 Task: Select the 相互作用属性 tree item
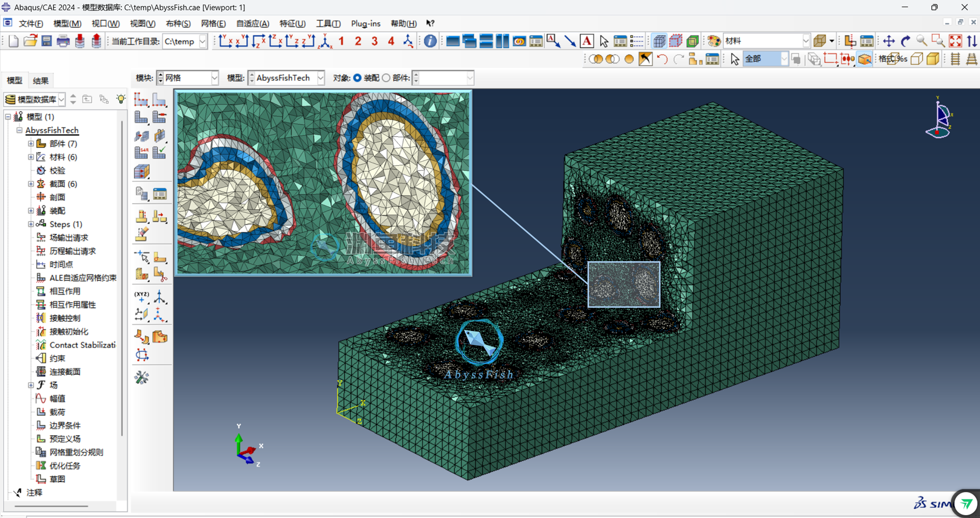tap(73, 304)
